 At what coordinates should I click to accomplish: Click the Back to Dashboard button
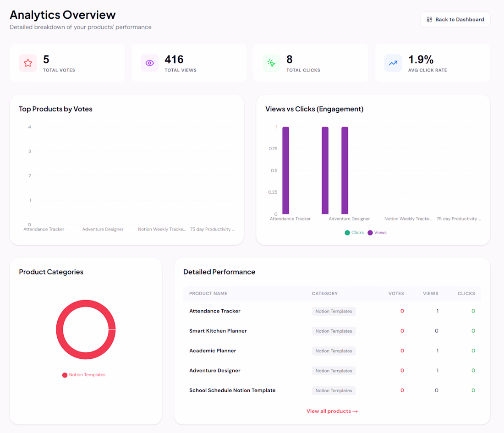[455, 19]
